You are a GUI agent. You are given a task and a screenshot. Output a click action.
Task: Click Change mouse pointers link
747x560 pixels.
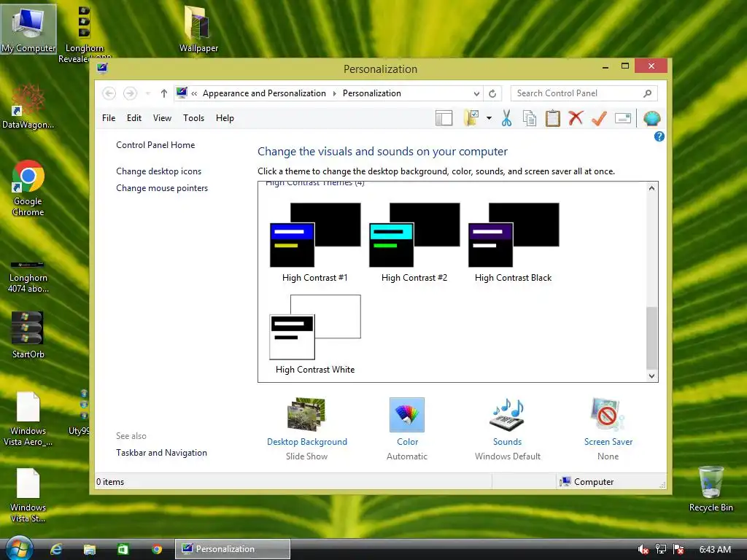click(162, 188)
